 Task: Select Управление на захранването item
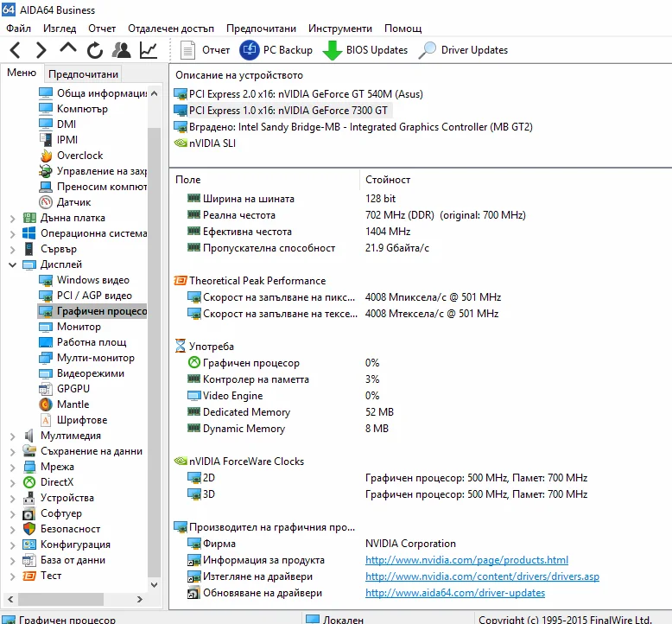click(x=92, y=171)
